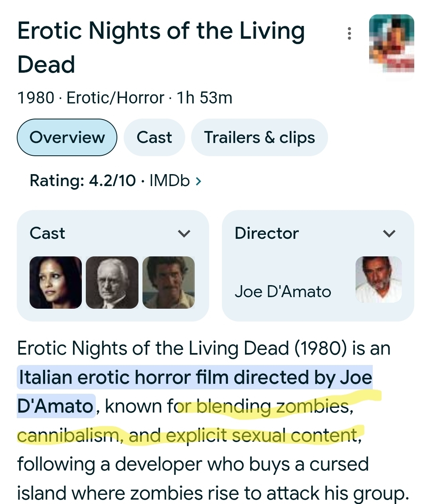Click the '1980 · Erotic/Horror · 1h 53m' subtitle

click(125, 98)
